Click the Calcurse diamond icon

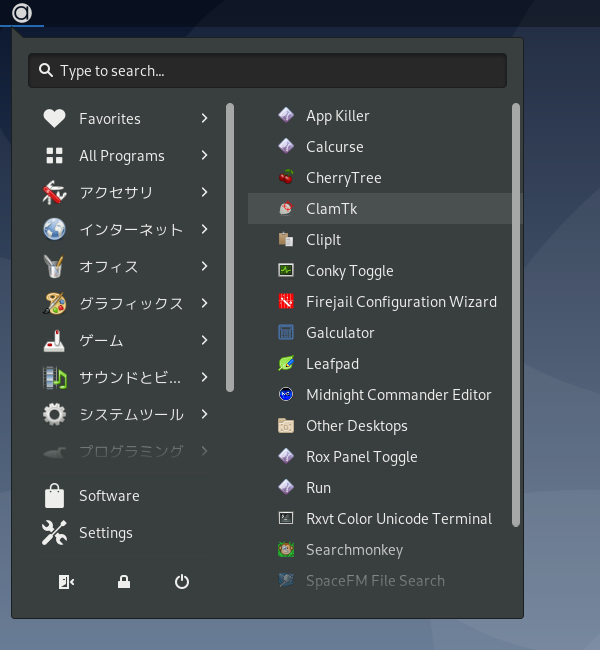(286, 146)
